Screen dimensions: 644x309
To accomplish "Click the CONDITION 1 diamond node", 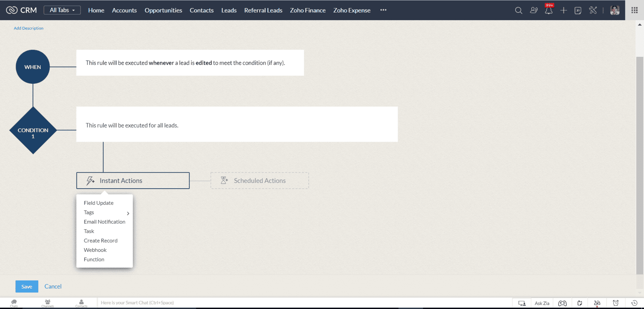I will [33, 130].
